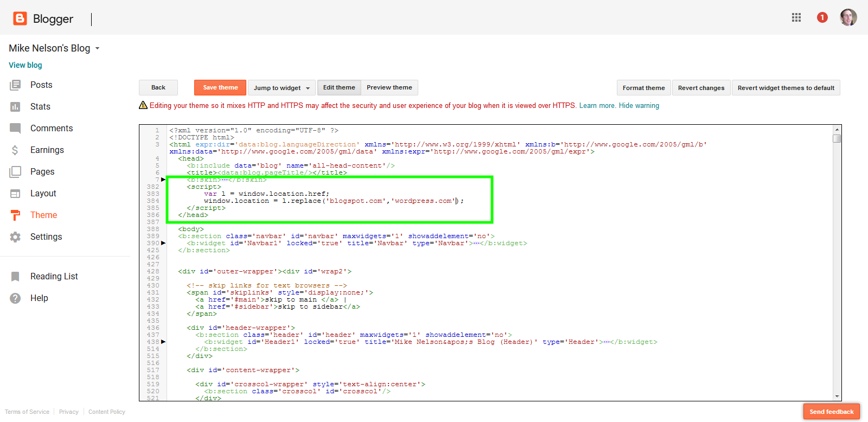Click the Settings gear icon
The height and width of the screenshot is (422, 868).
tap(15, 237)
